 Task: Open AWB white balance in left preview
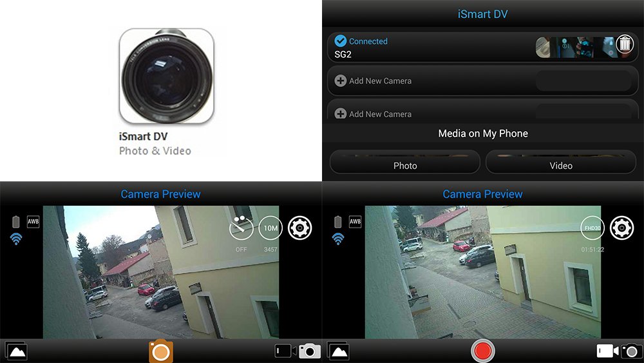click(33, 222)
